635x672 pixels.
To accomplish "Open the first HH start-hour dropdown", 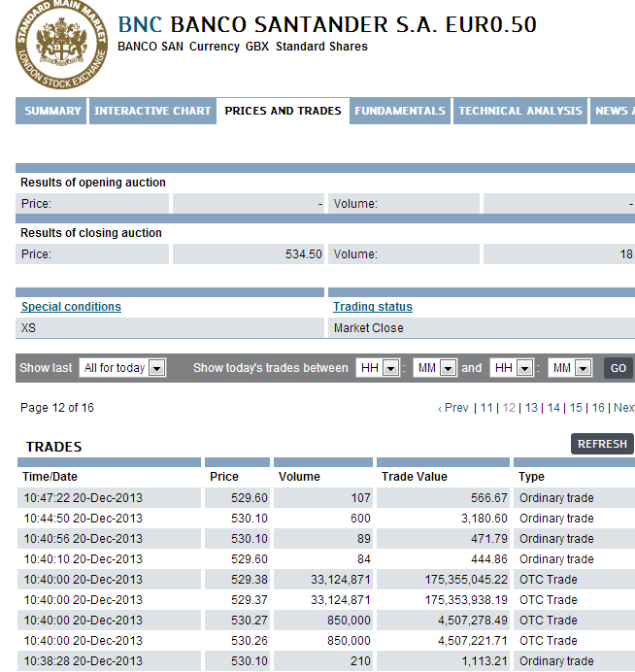I will click(378, 368).
